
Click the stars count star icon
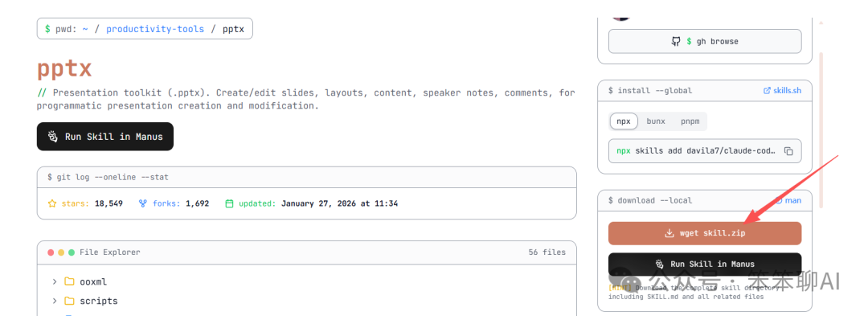[x=52, y=203]
